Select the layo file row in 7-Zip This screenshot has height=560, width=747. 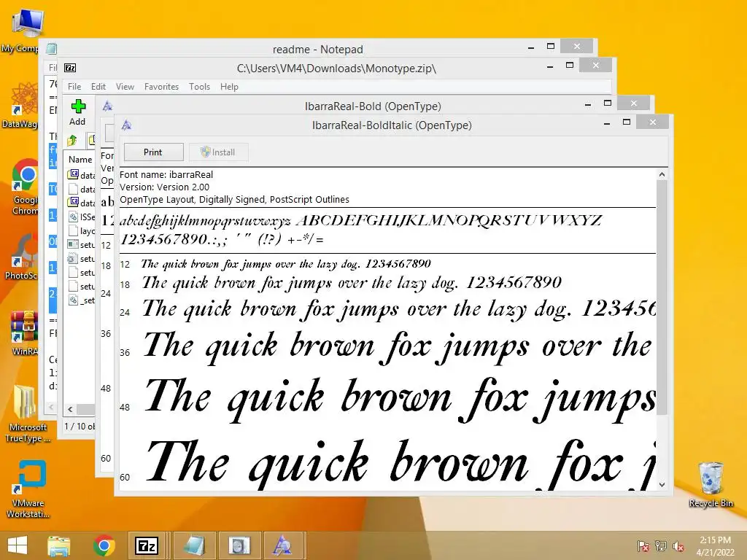point(81,231)
